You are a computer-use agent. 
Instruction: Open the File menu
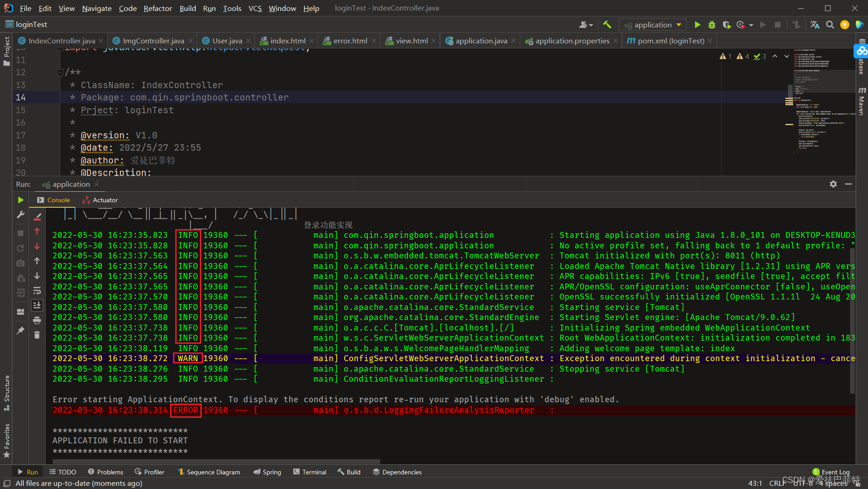coord(26,8)
